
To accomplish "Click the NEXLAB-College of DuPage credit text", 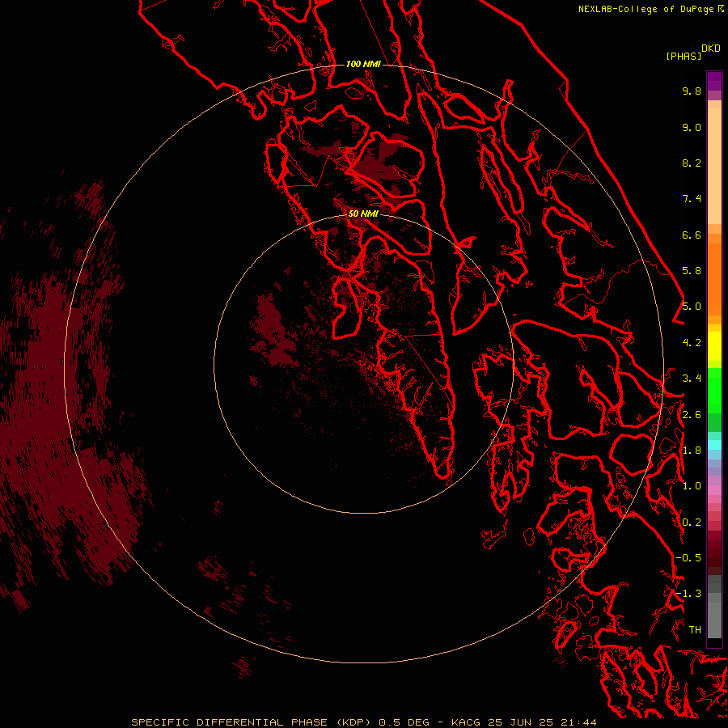I will [x=645, y=9].
